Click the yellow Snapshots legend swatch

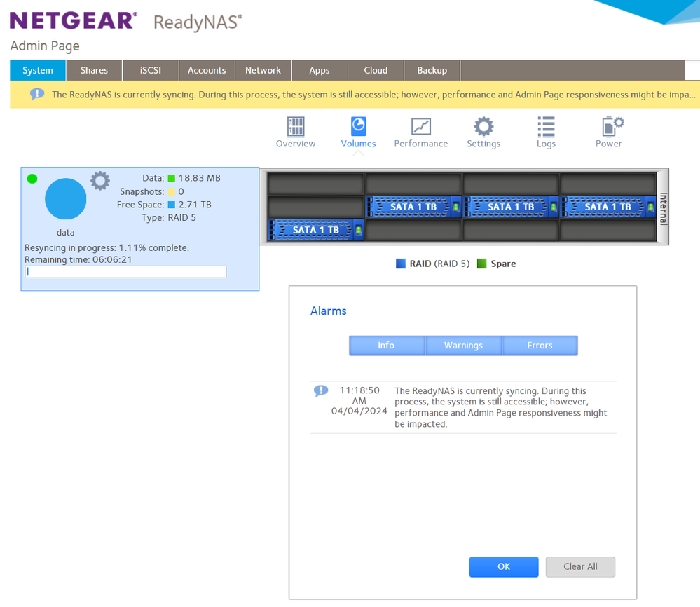[172, 191]
